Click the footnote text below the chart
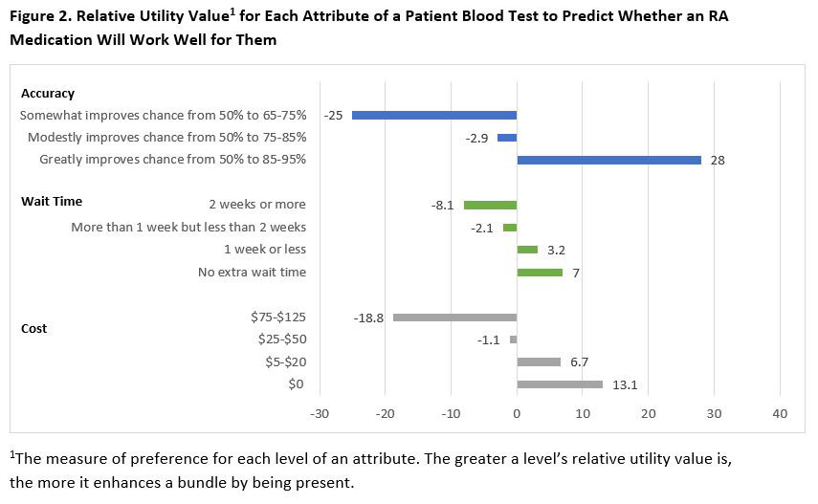The height and width of the screenshot is (504, 818). tap(368, 471)
